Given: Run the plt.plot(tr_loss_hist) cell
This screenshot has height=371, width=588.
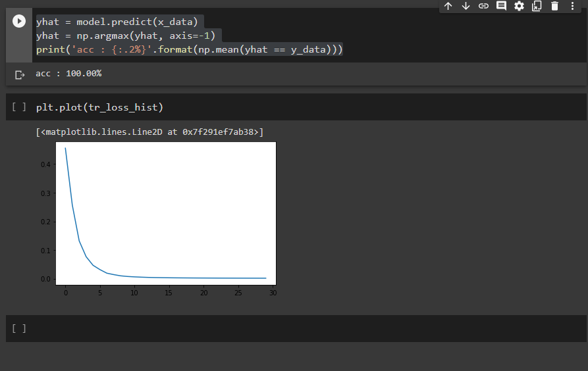Looking at the screenshot, I should 19,107.
